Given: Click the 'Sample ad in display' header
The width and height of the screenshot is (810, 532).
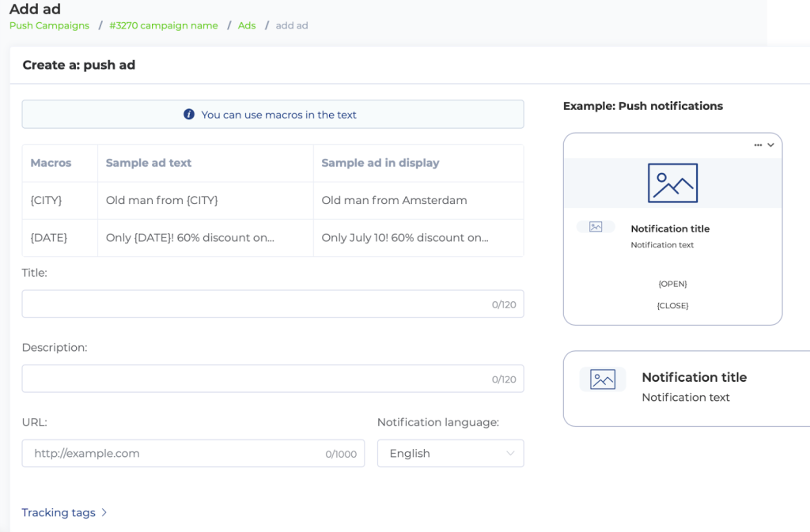Looking at the screenshot, I should pyautogui.click(x=380, y=163).
